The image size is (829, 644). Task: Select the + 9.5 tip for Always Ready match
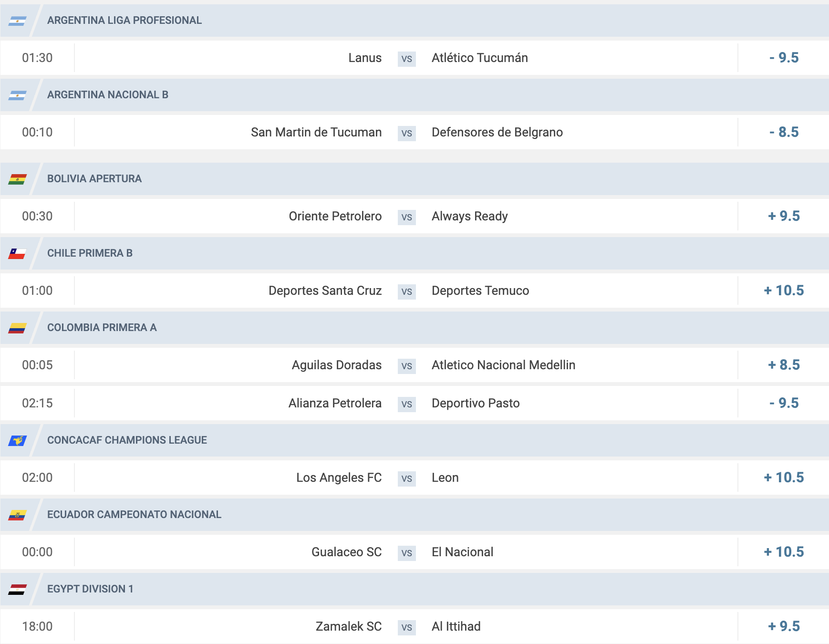784,216
